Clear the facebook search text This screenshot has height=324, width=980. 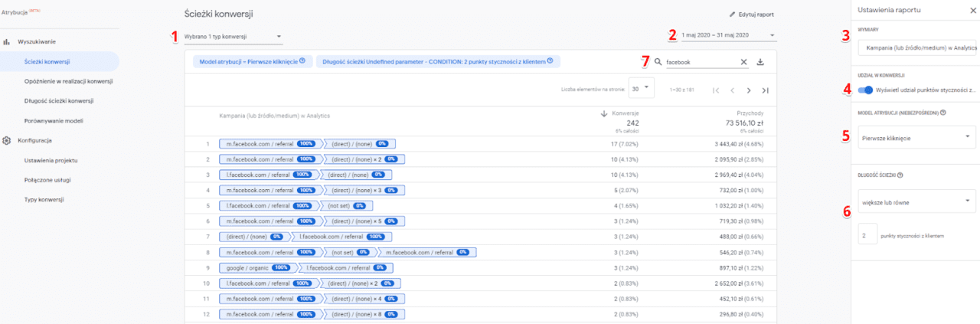[743, 62]
